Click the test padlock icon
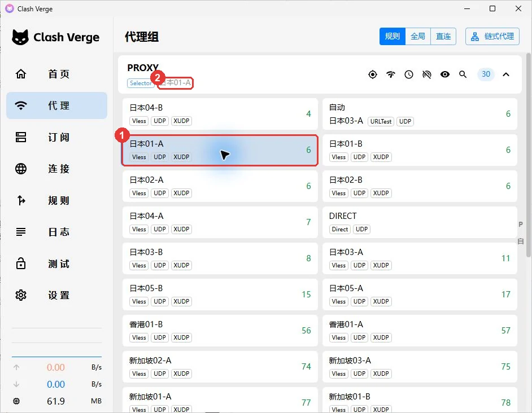Screen dimensions: 532x413 [21, 263]
